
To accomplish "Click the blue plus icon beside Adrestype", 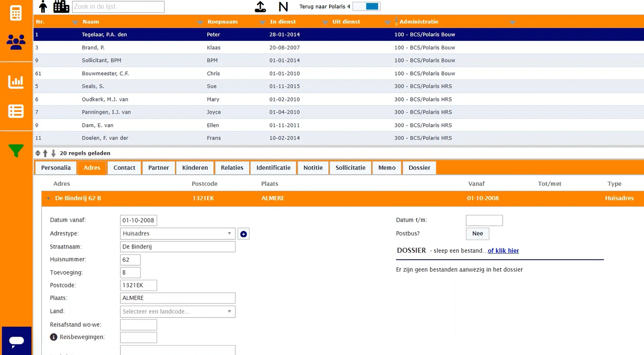I will pos(244,234).
